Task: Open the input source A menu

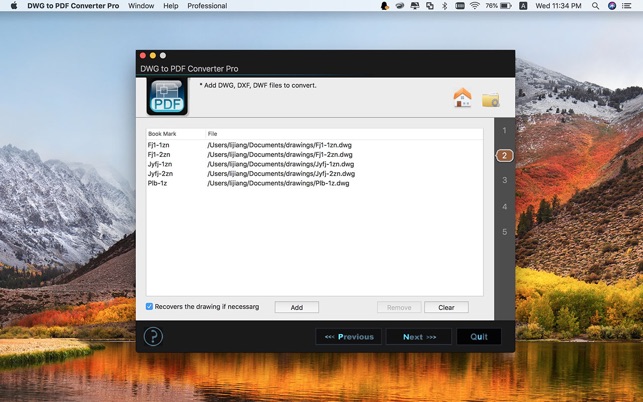Action: (x=523, y=6)
